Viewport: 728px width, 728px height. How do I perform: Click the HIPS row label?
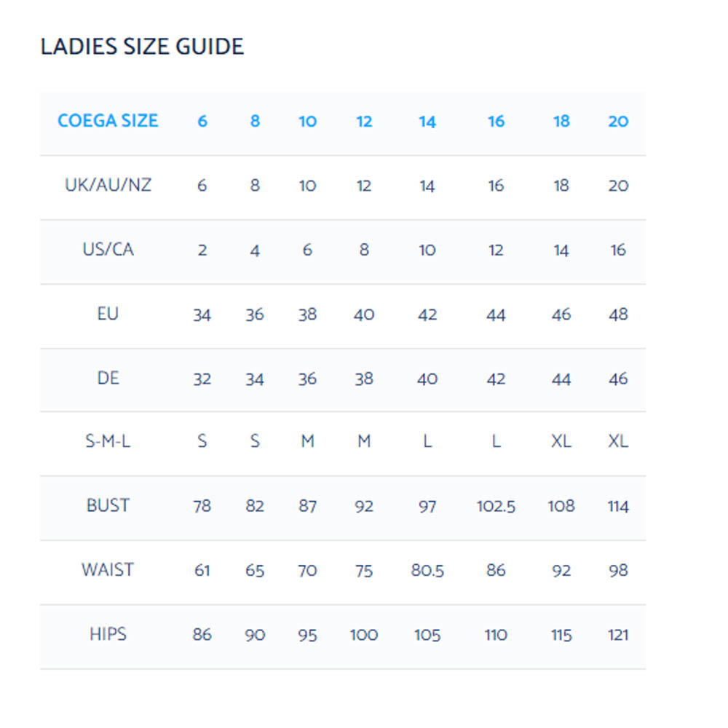[x=108, y=634]
